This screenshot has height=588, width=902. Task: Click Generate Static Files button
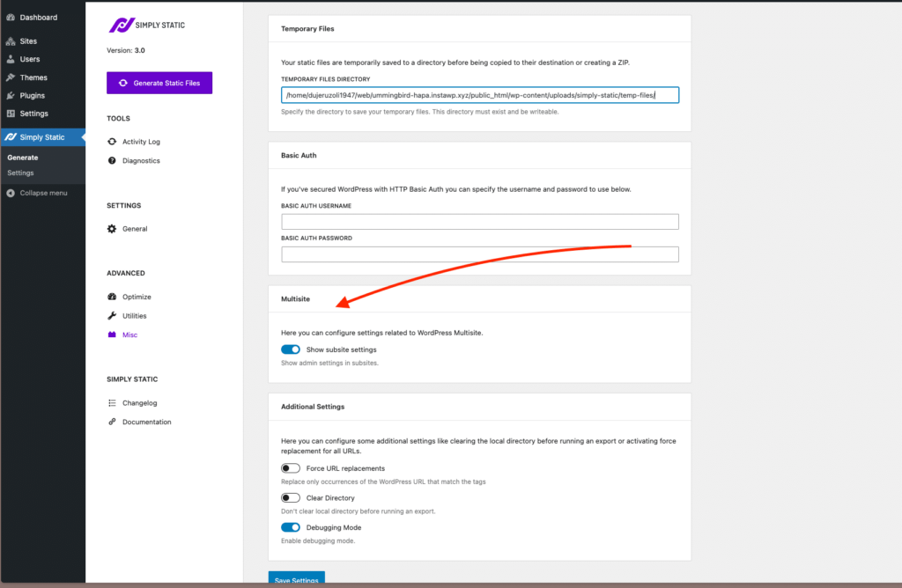click(159, 83)
